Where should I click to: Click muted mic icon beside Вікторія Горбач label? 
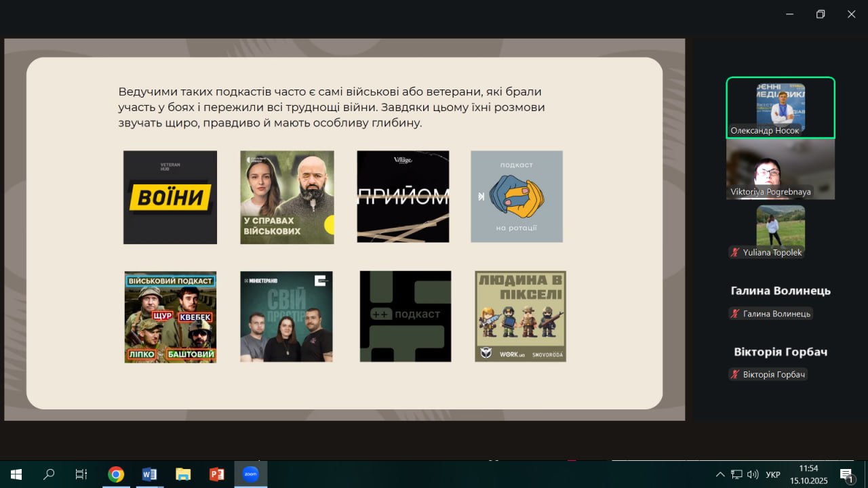click(x=734, y=375)
